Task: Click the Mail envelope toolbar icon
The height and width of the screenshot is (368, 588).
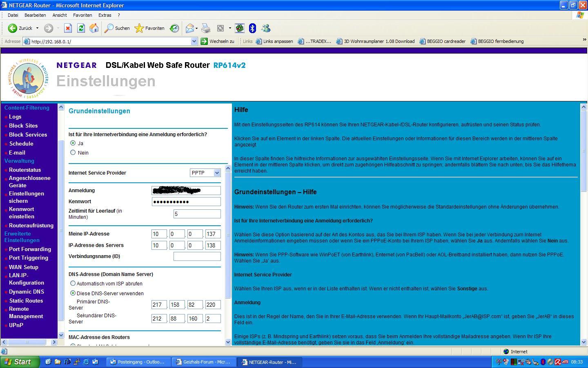Action: (x=189, y=28)
